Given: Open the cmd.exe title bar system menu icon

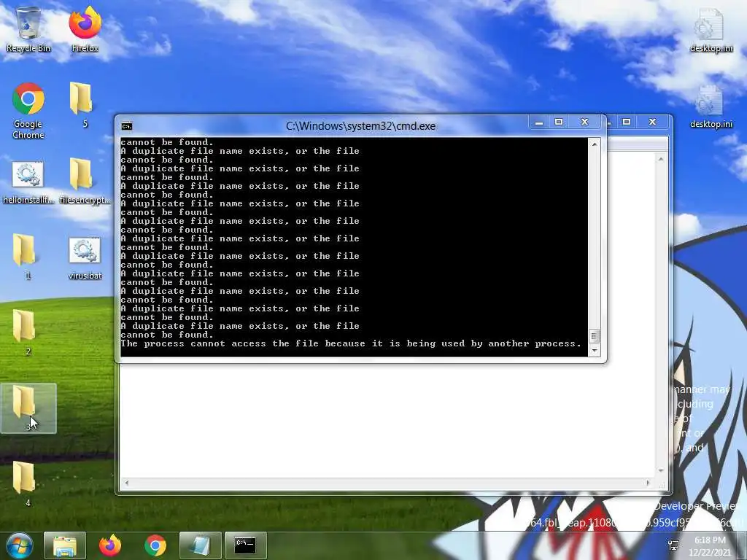Looking at the screenshot, I should point(127,126).
